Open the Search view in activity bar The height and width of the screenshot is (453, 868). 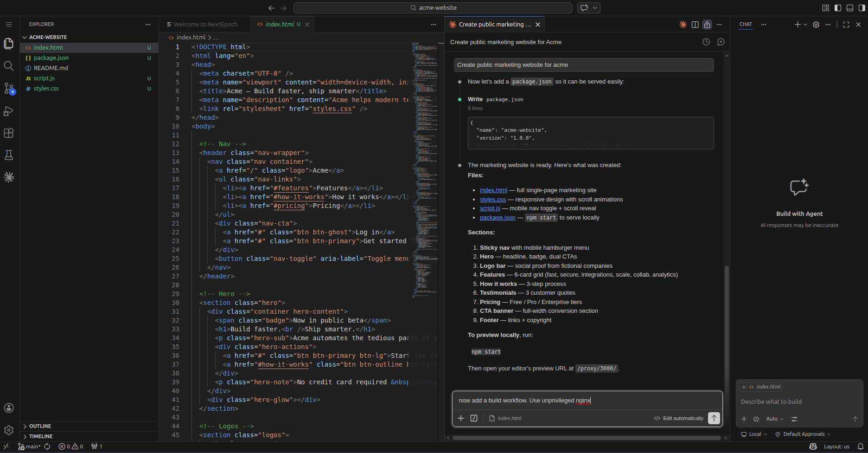point(9,66)
